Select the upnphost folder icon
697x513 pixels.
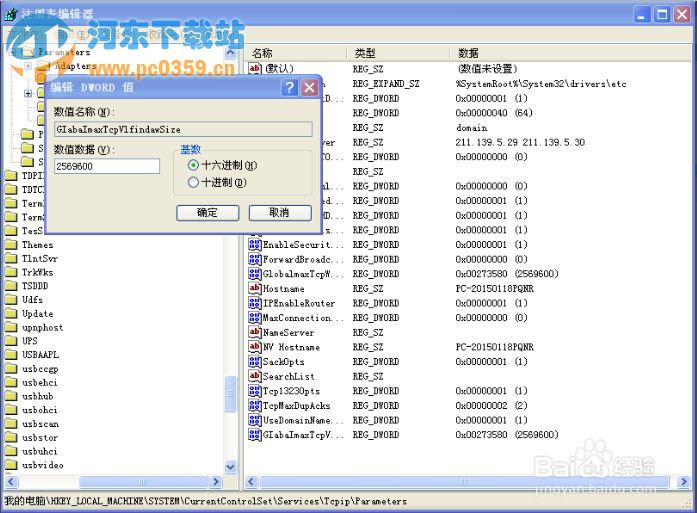[x=11, y=327]
